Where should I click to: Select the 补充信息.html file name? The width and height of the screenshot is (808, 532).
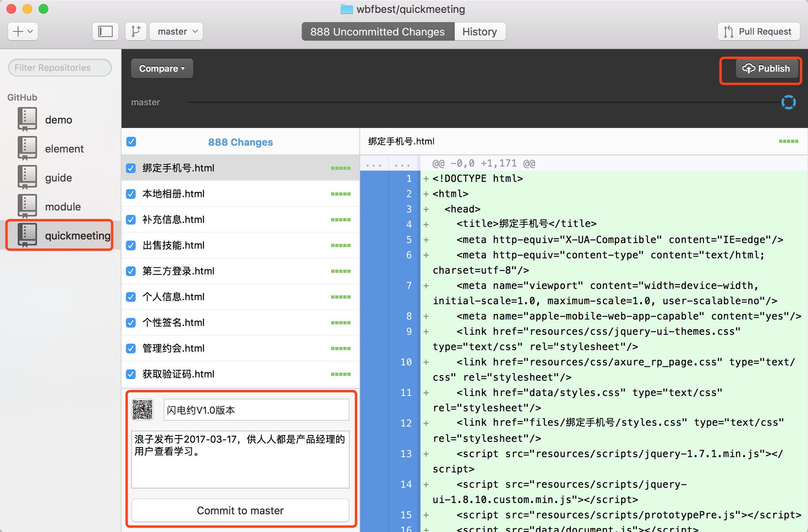click(173, 220)
